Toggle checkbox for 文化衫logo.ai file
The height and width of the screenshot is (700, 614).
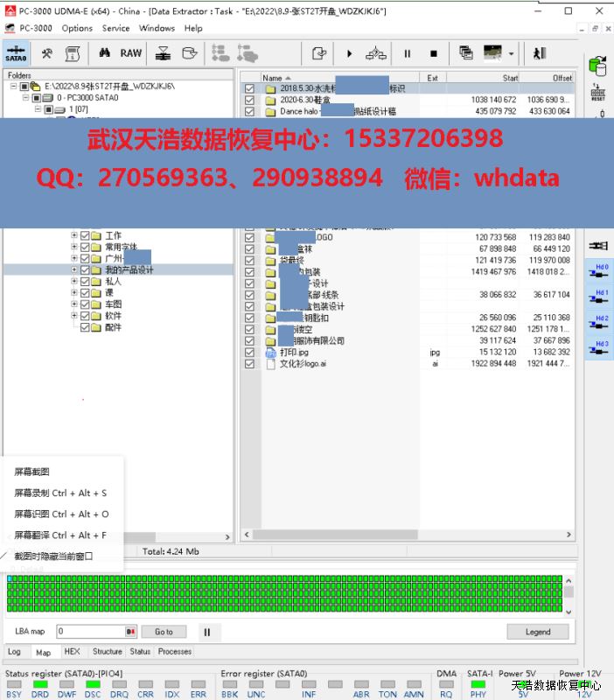(x=250, y=364)
